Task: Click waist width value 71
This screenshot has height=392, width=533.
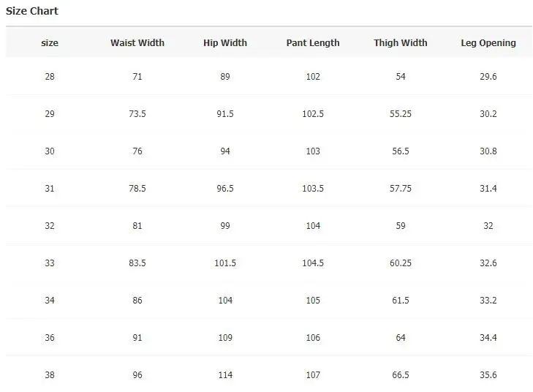Action: click(x=137, y=77)
